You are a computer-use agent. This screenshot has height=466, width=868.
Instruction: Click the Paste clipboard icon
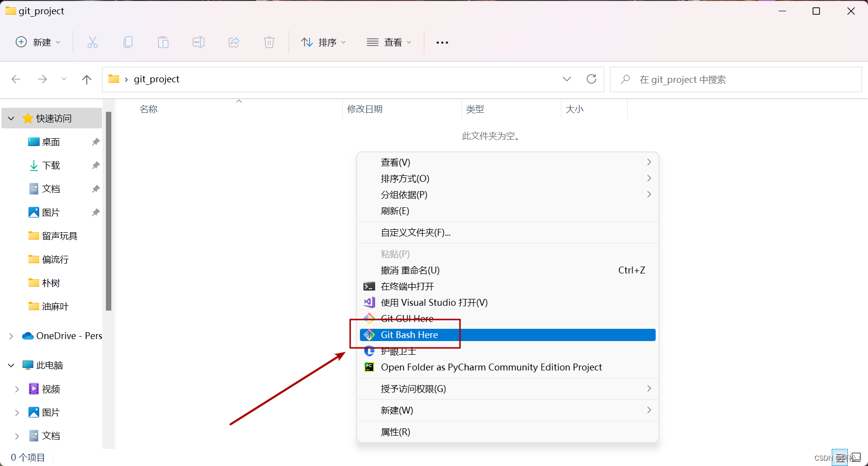tap(163, 42)
